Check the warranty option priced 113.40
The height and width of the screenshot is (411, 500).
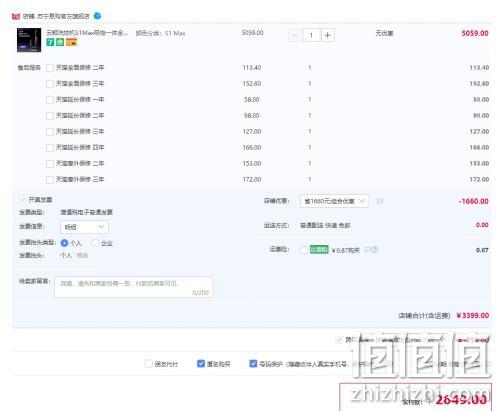coord(50,68)
